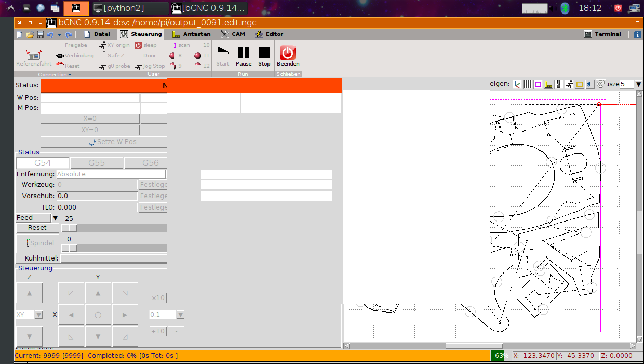Click user button 12
The image size is (644, 364).
click(202, 66)
